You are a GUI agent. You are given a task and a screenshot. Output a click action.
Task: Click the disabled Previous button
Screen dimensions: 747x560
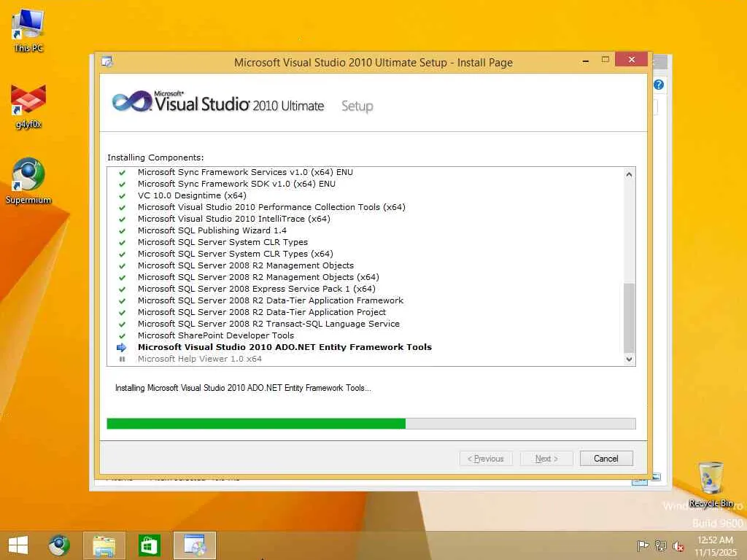pyautogui.click(x=486, y=459)
